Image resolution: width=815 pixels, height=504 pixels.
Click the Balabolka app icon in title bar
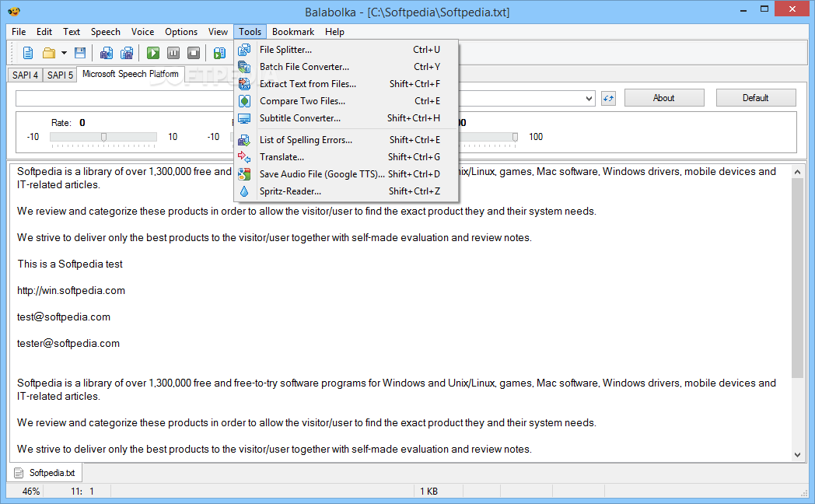coord(14,11)
